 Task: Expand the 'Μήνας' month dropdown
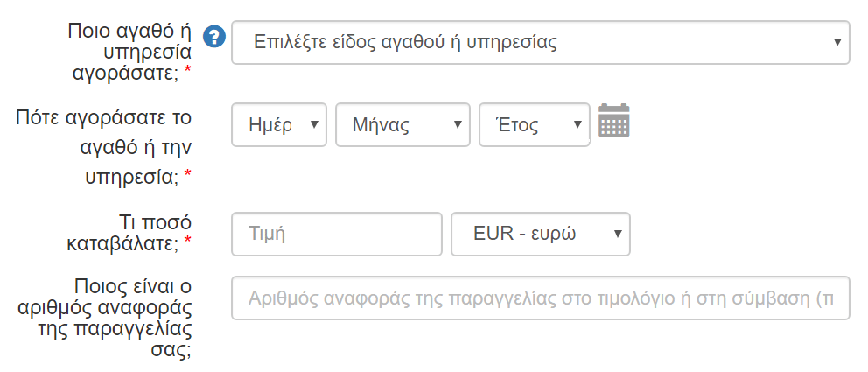click(402, 124)
